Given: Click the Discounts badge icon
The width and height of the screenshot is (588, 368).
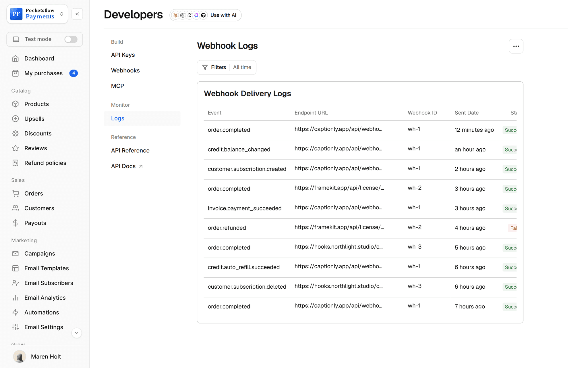Looking at the screenshot, I should [x=16, y=133].
